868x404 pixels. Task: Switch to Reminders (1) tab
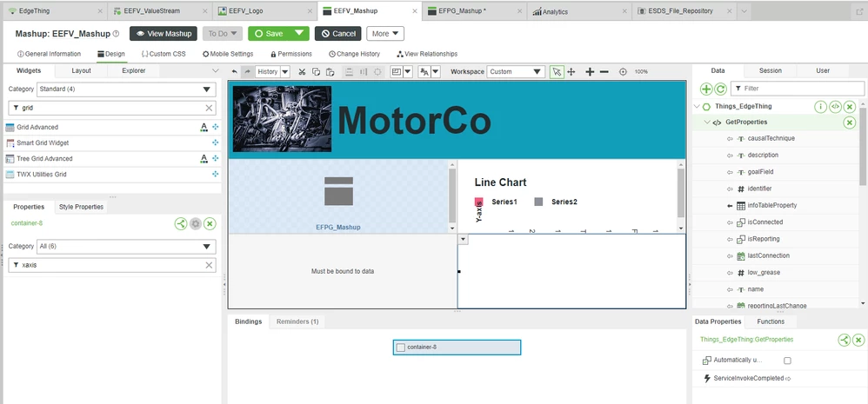[x=297, y=321]
